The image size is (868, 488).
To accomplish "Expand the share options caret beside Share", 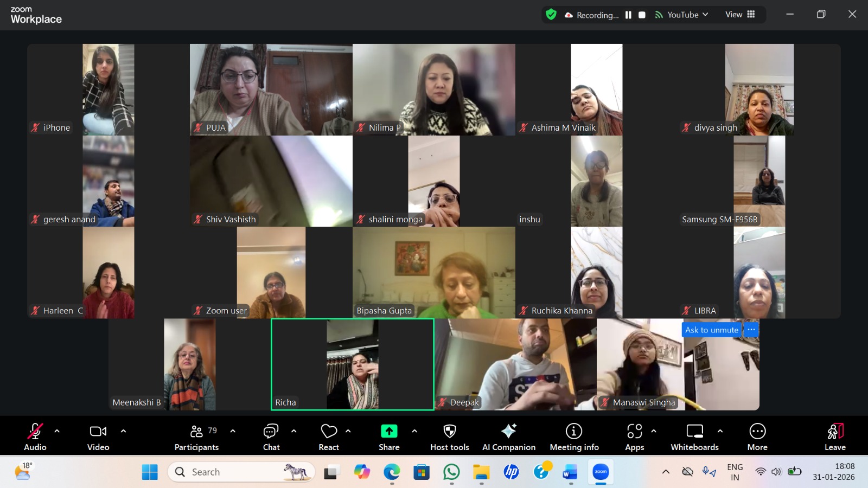I will [414, 431].
